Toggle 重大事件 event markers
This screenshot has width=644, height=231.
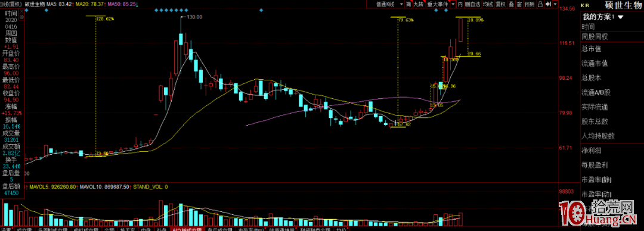coord(438,4)
